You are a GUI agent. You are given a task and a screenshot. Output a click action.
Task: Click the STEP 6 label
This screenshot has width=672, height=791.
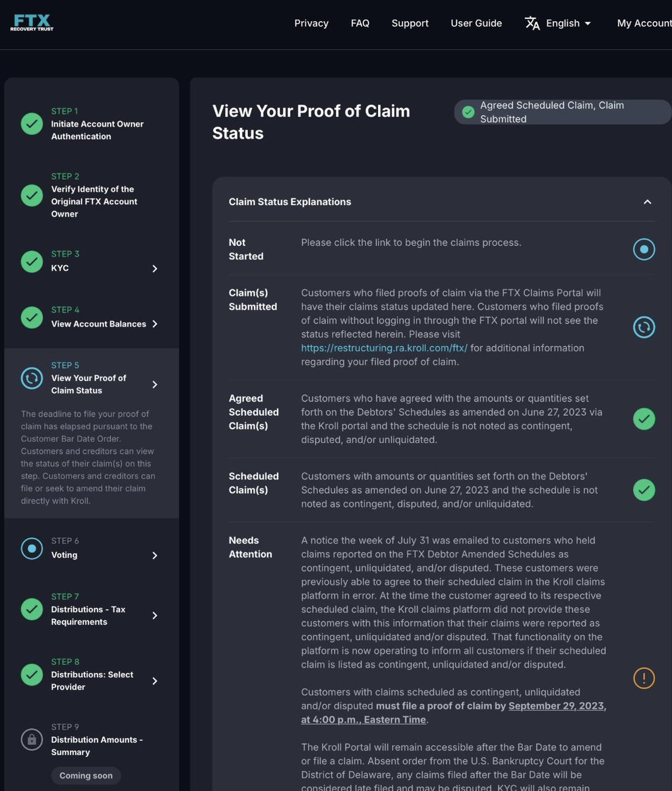[x=65, y=541]
